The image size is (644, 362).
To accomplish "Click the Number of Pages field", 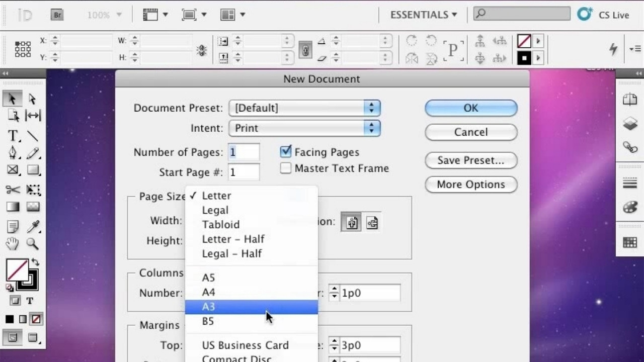I will 244,152.
